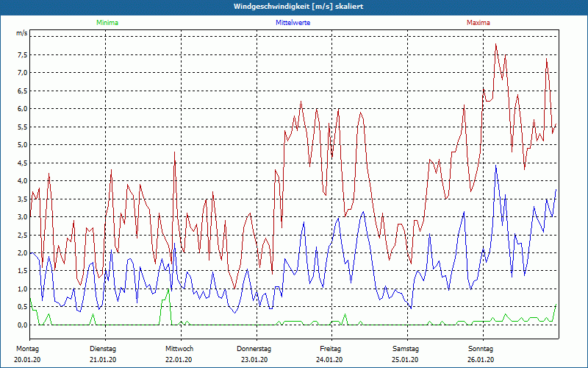Click the date label 24.01.20
The width and height of the screenshot is (588, 368).
pyautogui.click(x=329, y=360)
